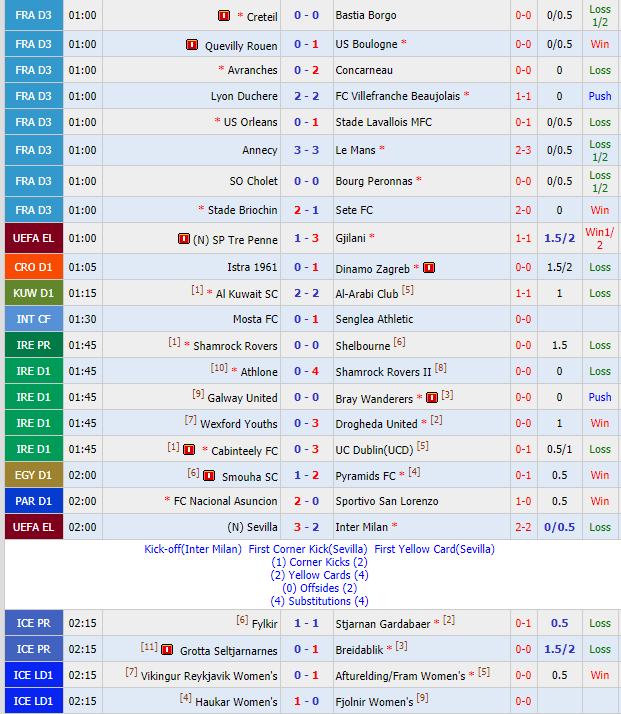Click the red card icon beside Quevilly Rouen
621x714 pixels.
tap(192, 45)
